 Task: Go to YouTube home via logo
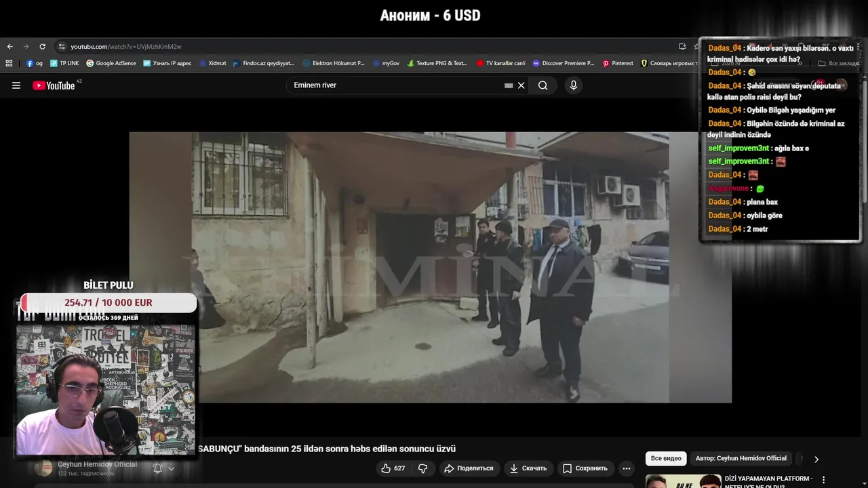pos(54,85)
